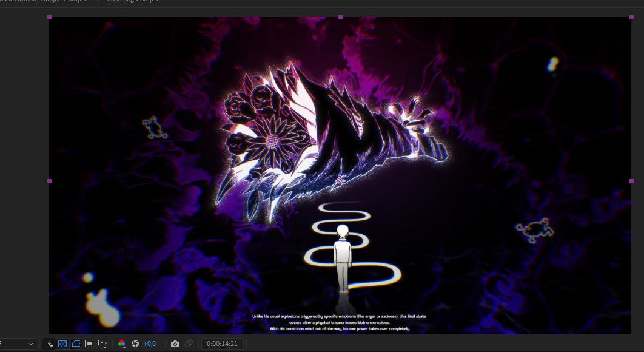Toggle mask and shape path visibility
Viewport: 644px width, 352px height.
(76, 344)
